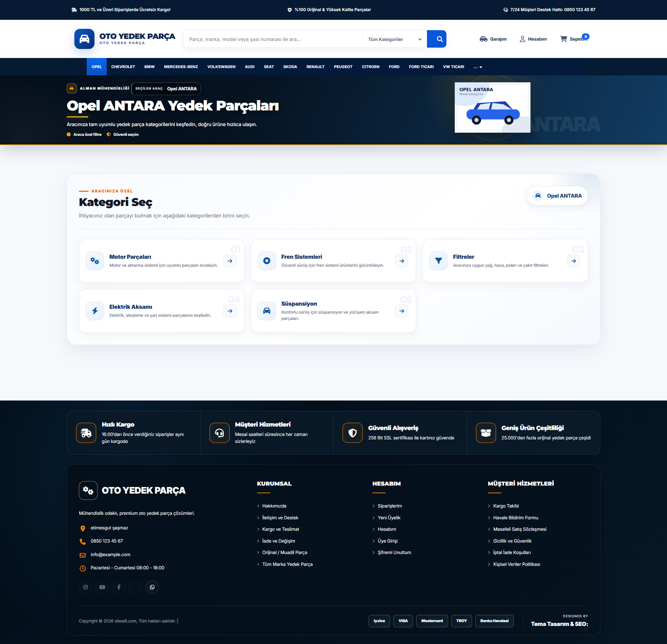
Task: Expand the more brands menu
Action: tap(478, 67)
